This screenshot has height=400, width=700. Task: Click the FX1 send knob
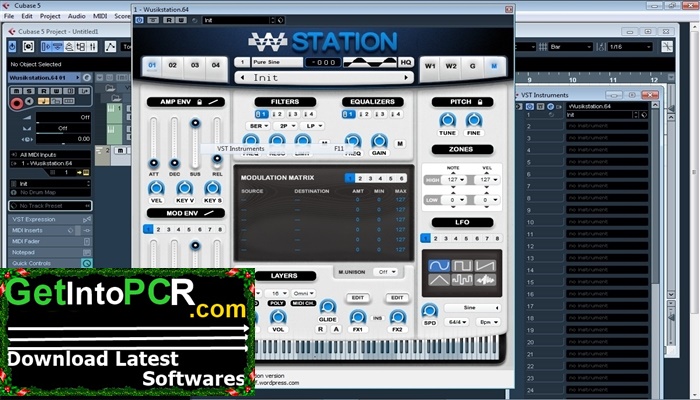point(358,317)
